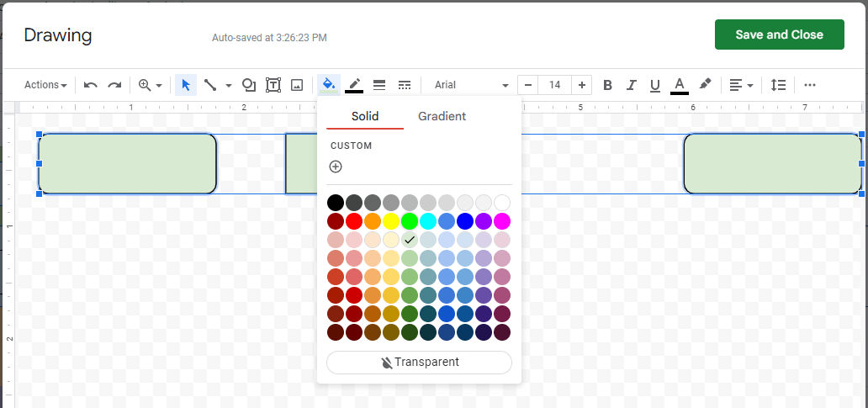The height and width of the screenshot is (408, 868).
Task: Click the Undo arrow icon
Action: (91, 85)
